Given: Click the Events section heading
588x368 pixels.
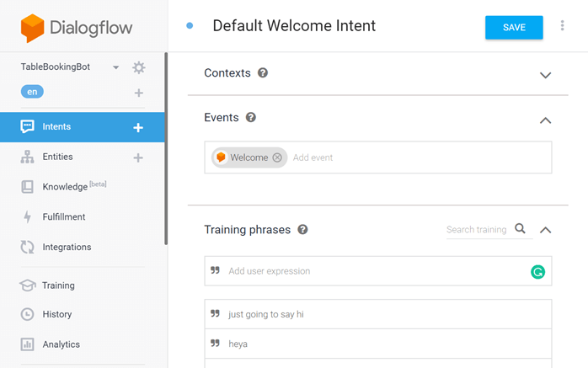Looking at the screenshot, I should click(x=222, y=118).
